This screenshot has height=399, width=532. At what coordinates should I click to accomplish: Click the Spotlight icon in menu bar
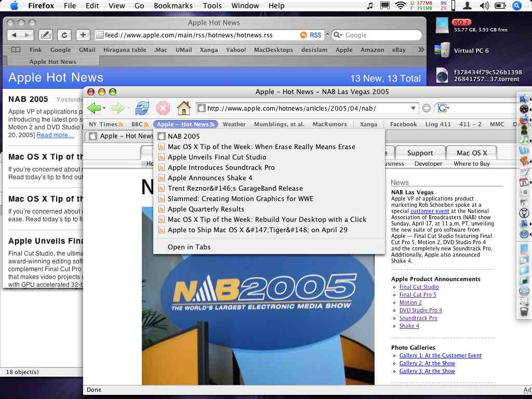516,6
